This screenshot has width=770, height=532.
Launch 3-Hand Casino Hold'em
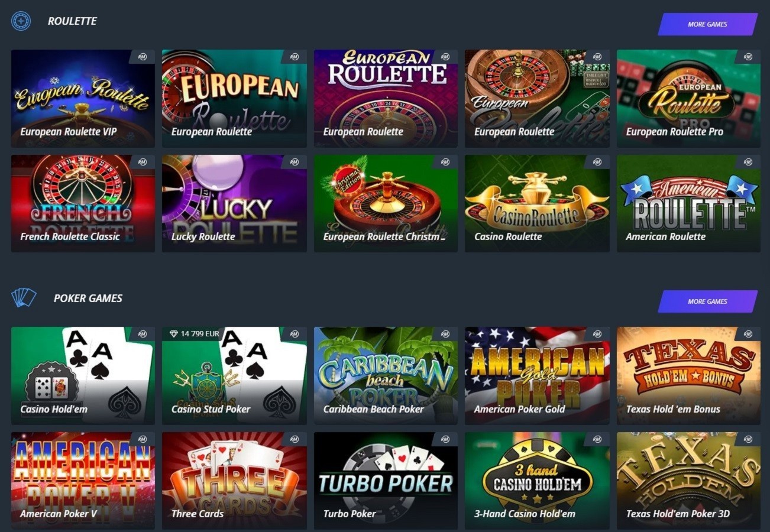click(x=537, y=481)
